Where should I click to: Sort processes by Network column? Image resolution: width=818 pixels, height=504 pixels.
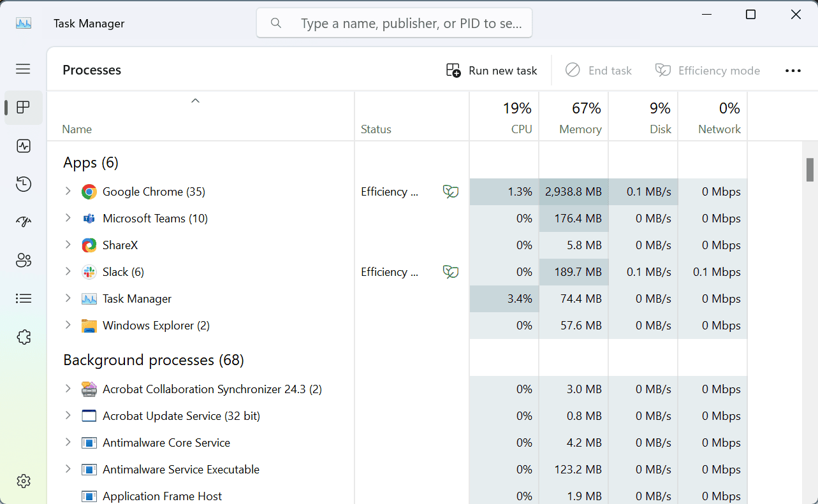713,117
